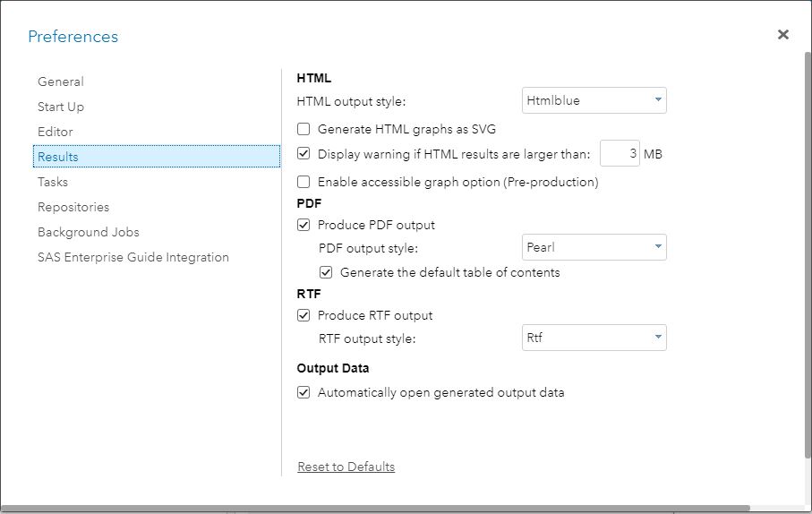Uncheck Automatically open generated output data
The image size is (812, 514).
(303, 393)
